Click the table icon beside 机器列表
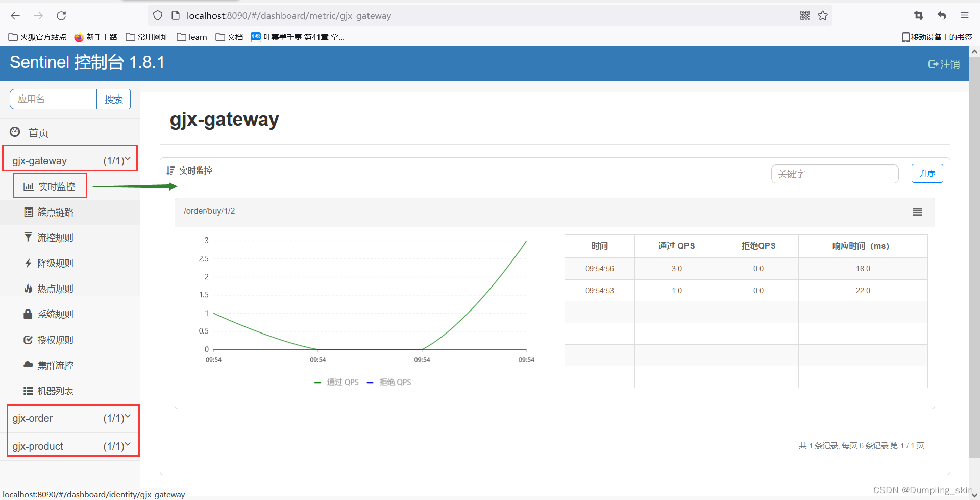This screenshot has width=980, height=500. (x=28, y=391)
